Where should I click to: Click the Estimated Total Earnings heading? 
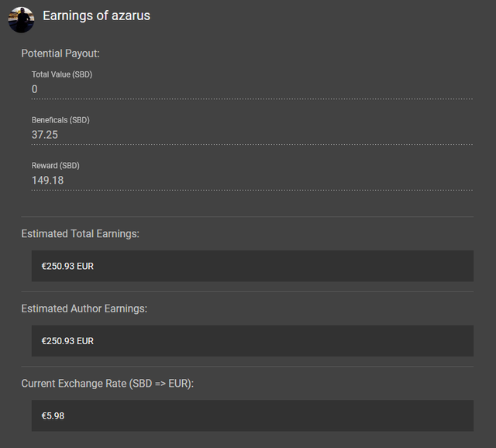[x=81, y=233]
